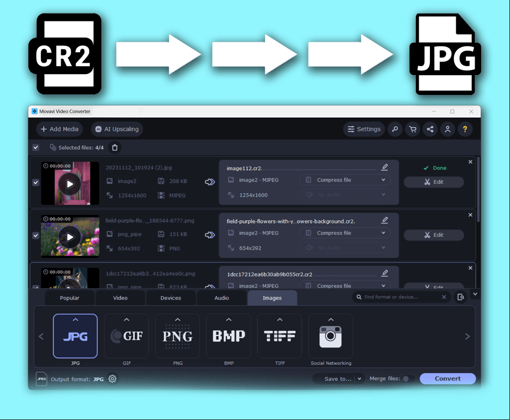Click the 20231112_101924 (2).jpg filename
Viewport: 510px width, 420px height.
pos(138,168)
